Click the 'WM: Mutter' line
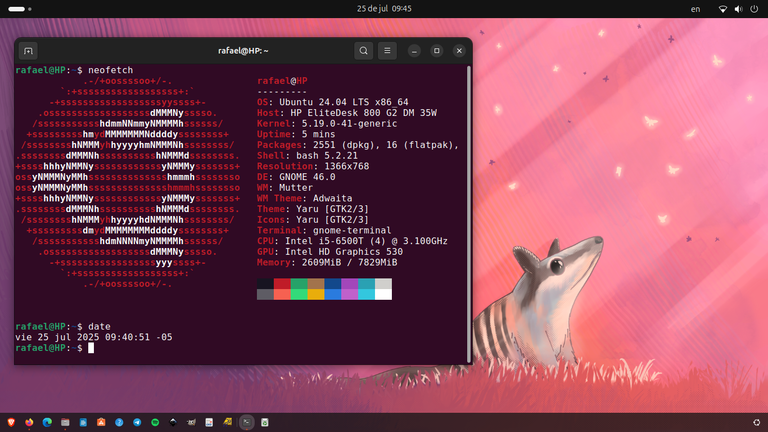This screenshot has height=432, width=768. coord(285,188)
